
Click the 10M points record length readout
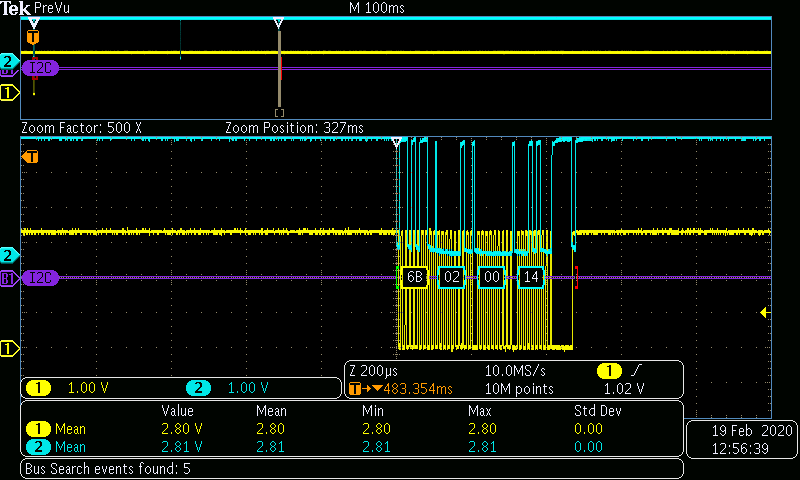coord(519,389)
